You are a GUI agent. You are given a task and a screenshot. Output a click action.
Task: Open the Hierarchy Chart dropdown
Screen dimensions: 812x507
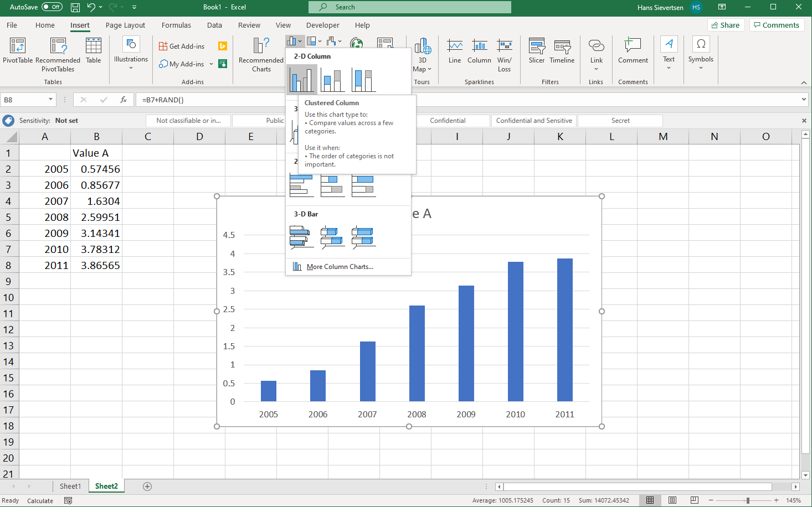[314, 41]
